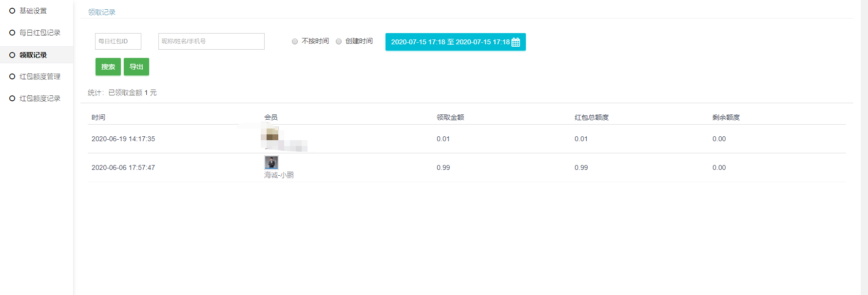Click the avatar of 海诚-小鹏
The height and width of the screenshot is (295, 868).
[x=271, y=163]
